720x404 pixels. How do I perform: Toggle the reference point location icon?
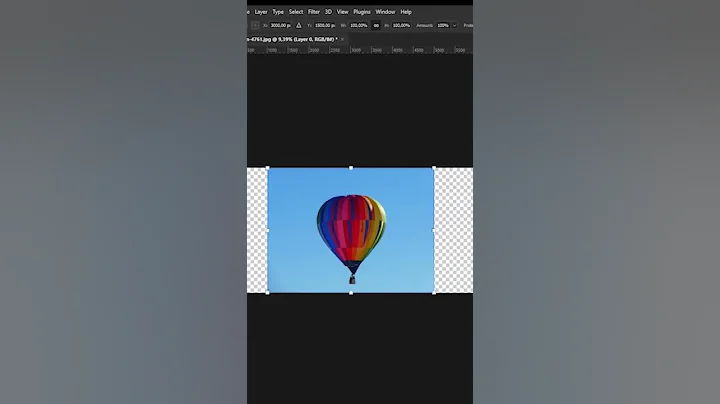click(255, 26)
